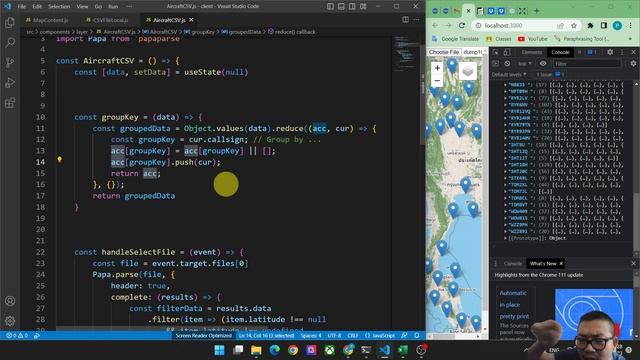The image size is (640, 360).
Task: Reload the localhost:3000 page in Chrome
Action: [462, 26]
